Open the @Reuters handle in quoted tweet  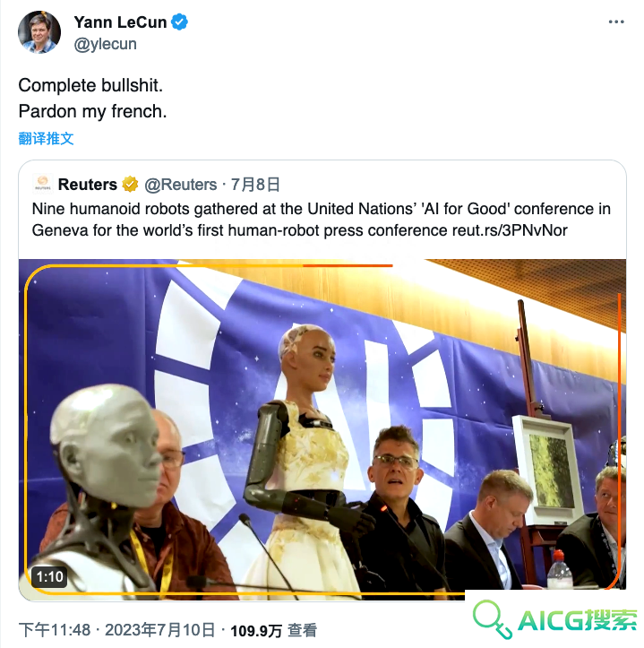click(181, 185)
